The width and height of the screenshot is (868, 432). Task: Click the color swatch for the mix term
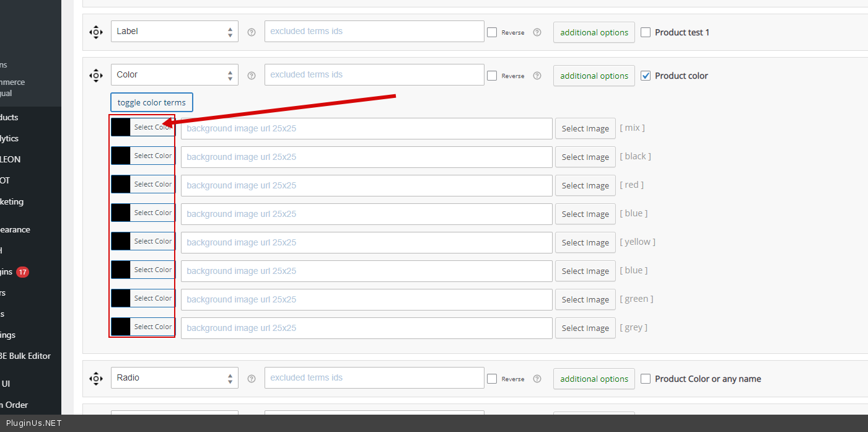click(121, 128)
